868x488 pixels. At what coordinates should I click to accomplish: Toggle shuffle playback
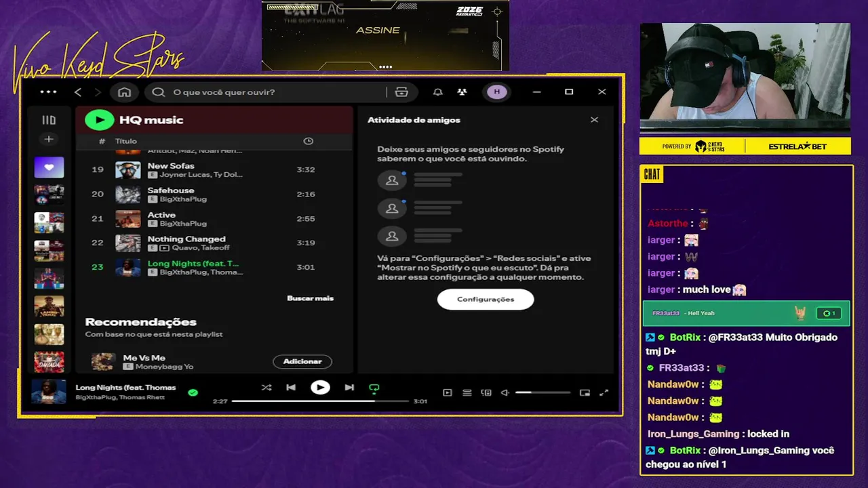pos(267,388)
